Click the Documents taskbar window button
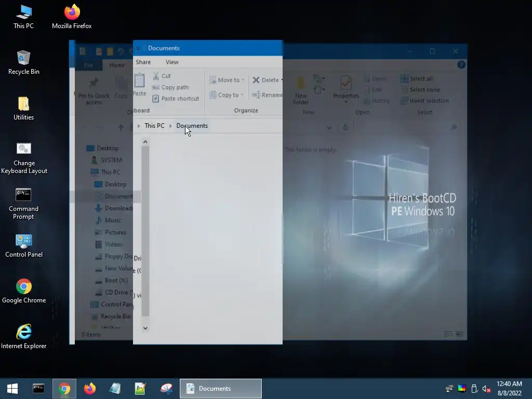 point(220,389)
